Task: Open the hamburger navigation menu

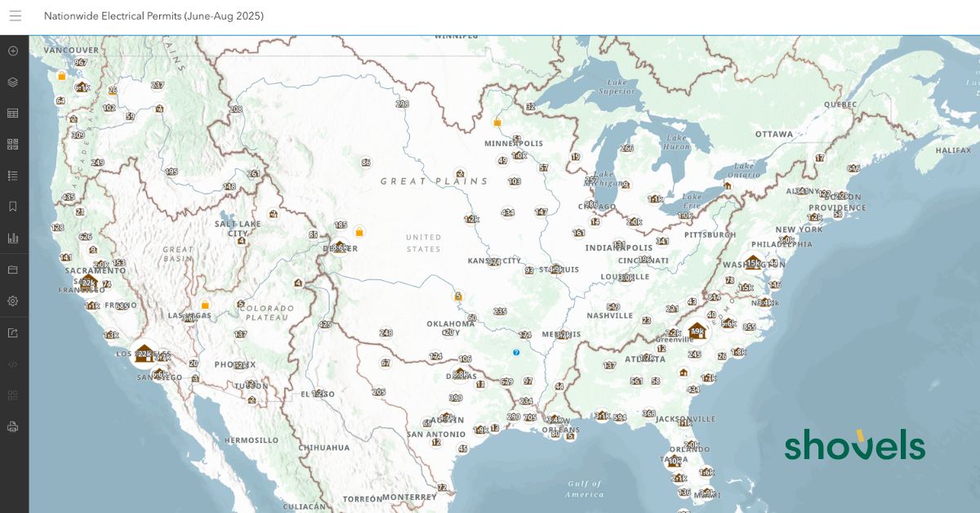Action: coord(15,16)
